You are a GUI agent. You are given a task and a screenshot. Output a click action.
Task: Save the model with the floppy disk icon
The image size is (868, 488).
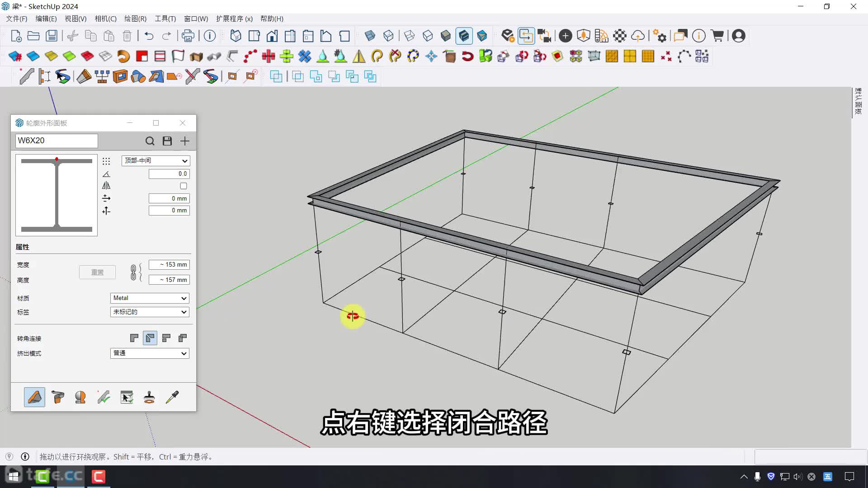tap(52, 36)
